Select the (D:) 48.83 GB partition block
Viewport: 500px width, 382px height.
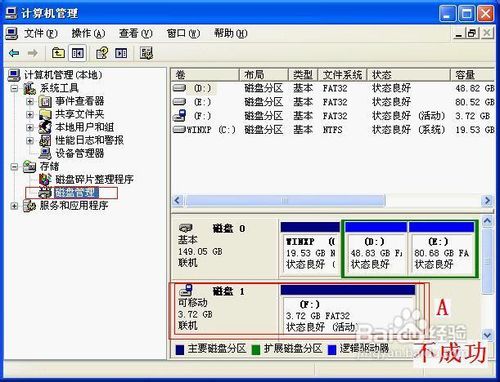pyautogui.click(x=376, y=249)
